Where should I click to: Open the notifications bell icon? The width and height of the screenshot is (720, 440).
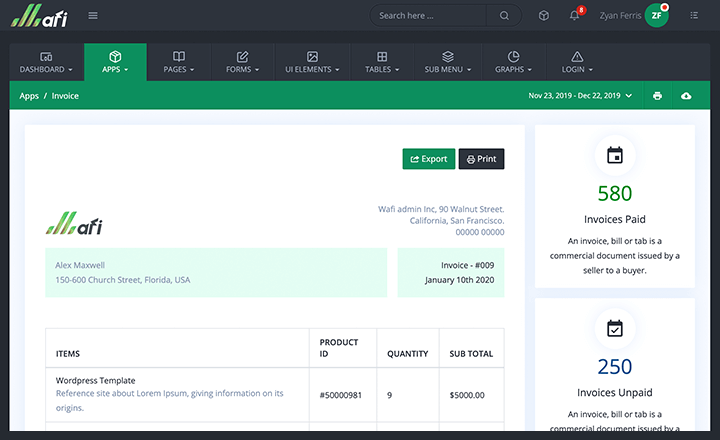574,15
